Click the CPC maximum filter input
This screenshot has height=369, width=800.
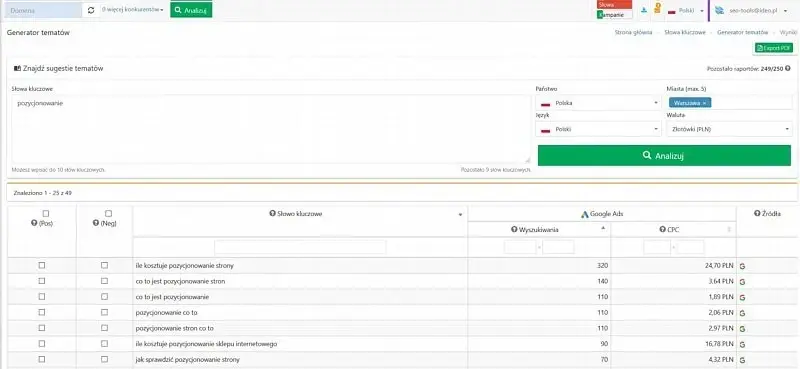pyautogui.click(x=691, y=248)
